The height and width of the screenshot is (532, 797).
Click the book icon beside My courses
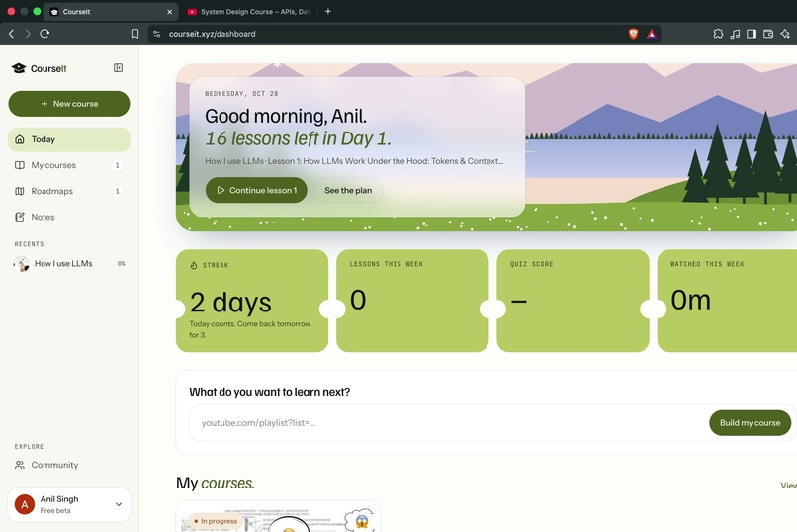tap(20, 165)
